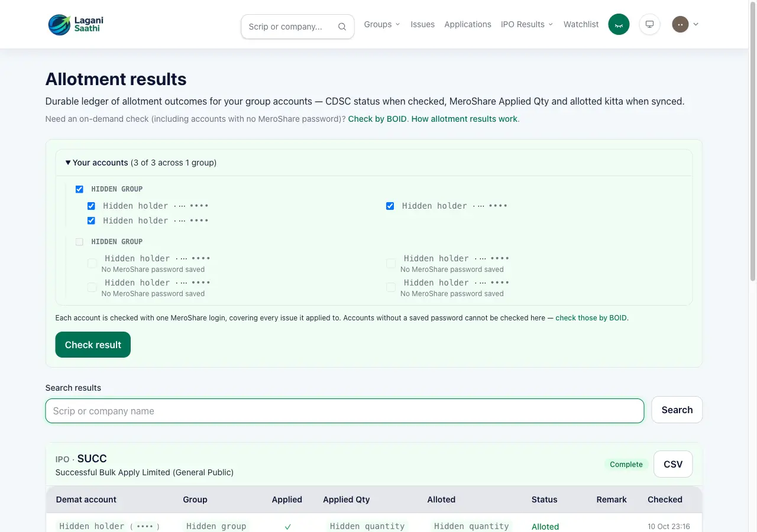Open How allotment results work link
The width and height of the screenshot is (757, 532).
tap(464, 119)
